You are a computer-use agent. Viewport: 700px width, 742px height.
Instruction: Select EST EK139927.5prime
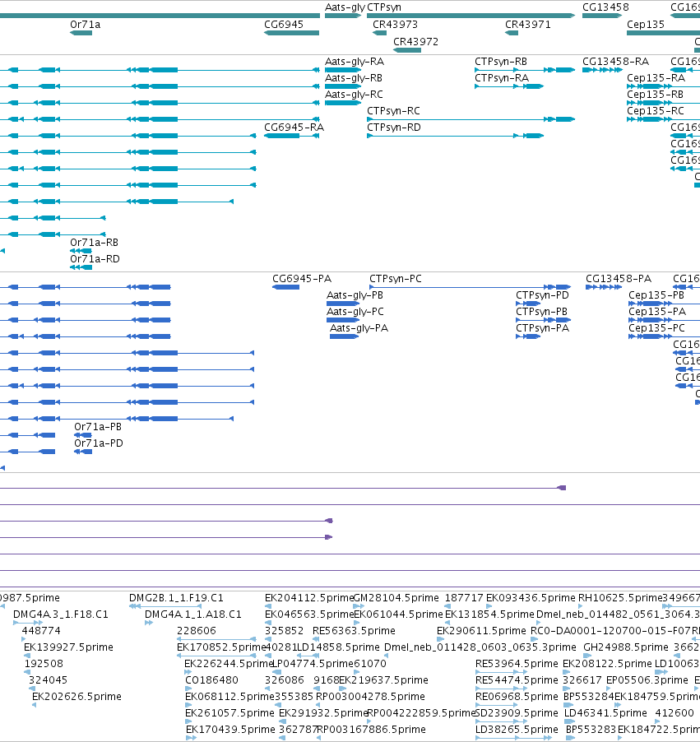pos(68,647)
